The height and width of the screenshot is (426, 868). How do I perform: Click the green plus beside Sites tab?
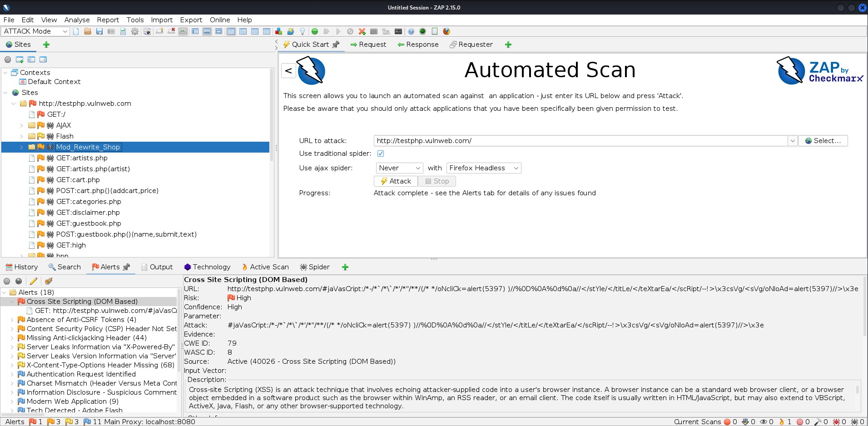tap(46, 45)
